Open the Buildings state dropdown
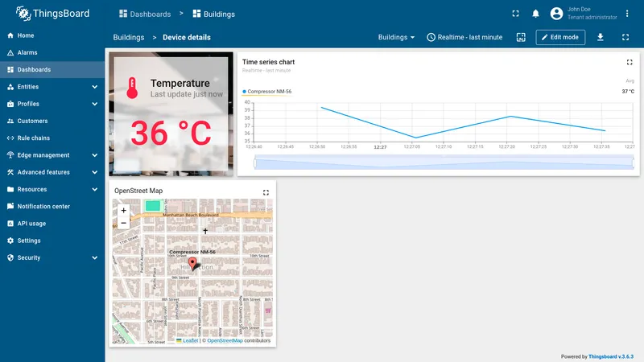Image resolution: width=644 pixels, height=362 pixels. pos(396,37)
